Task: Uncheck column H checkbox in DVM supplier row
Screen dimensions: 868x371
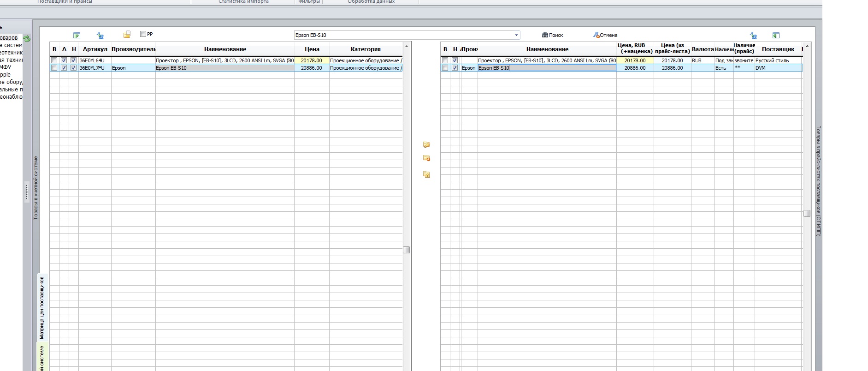Action: 455,68
